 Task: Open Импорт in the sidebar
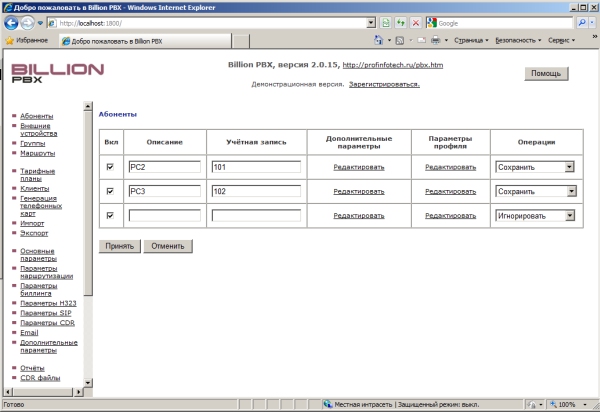[32, 223]
